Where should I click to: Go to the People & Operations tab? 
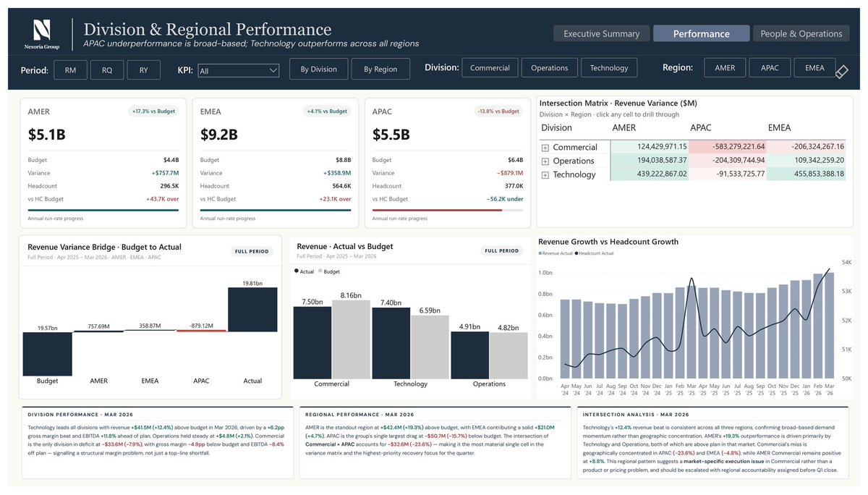point(801,33)
